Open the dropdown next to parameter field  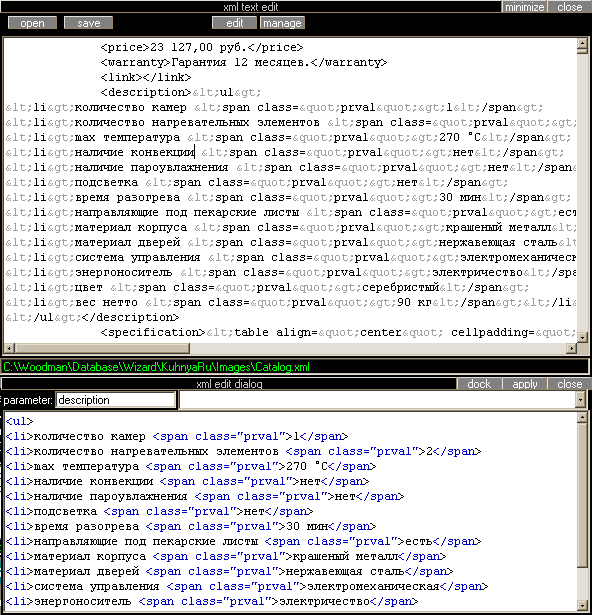click(581, 400)
